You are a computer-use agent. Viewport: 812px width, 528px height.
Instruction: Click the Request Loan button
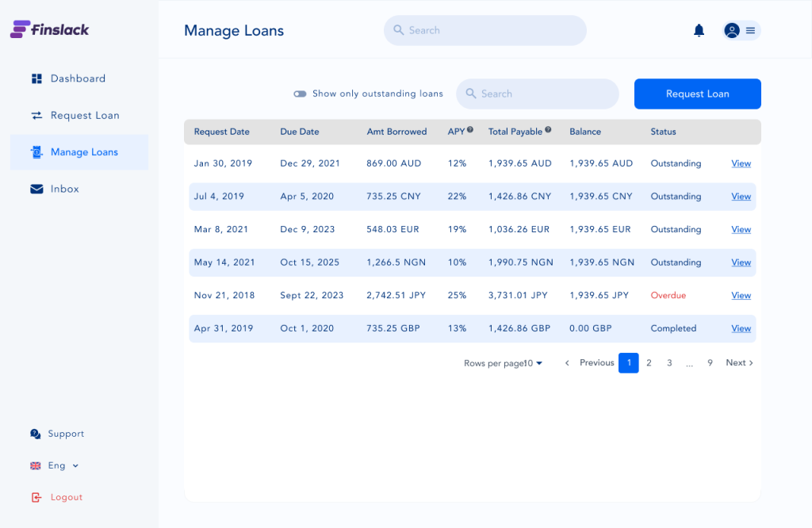tap(697, 94)
